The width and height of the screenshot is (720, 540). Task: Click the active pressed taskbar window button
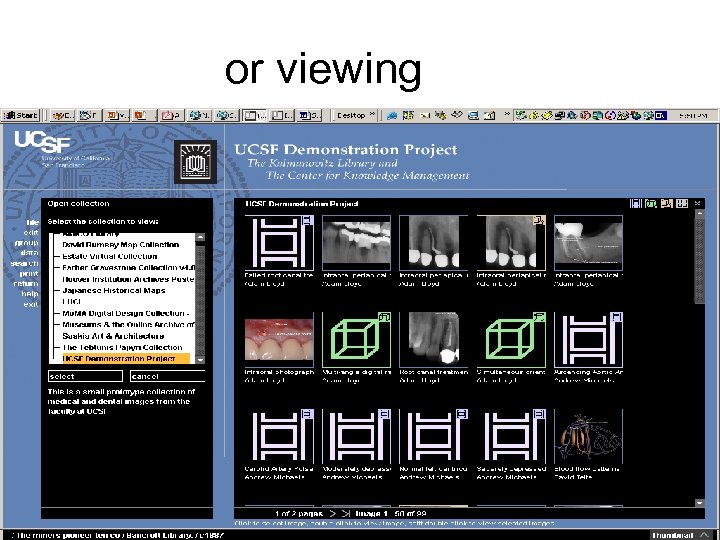(x=254, y=115)
